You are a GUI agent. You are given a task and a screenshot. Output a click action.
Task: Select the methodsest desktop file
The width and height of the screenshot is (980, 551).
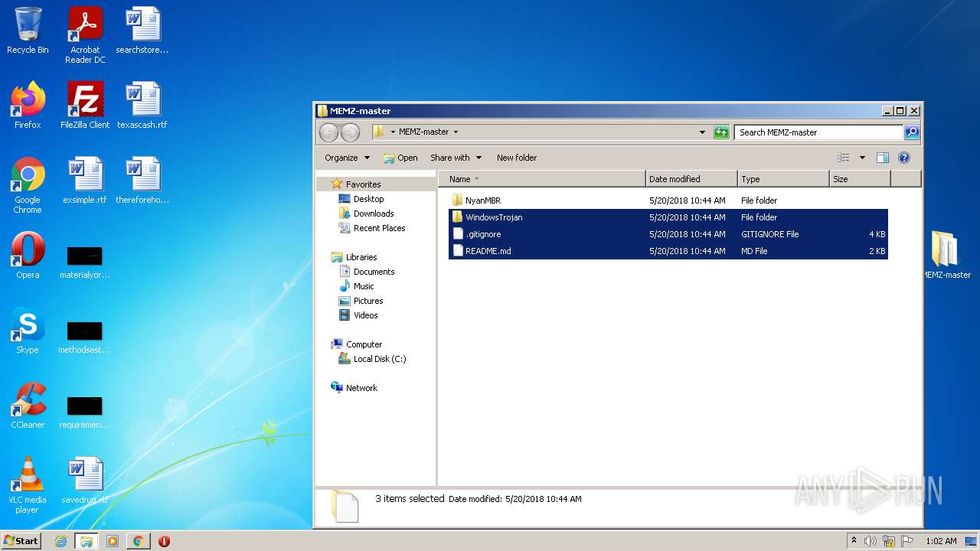[85, 335]
